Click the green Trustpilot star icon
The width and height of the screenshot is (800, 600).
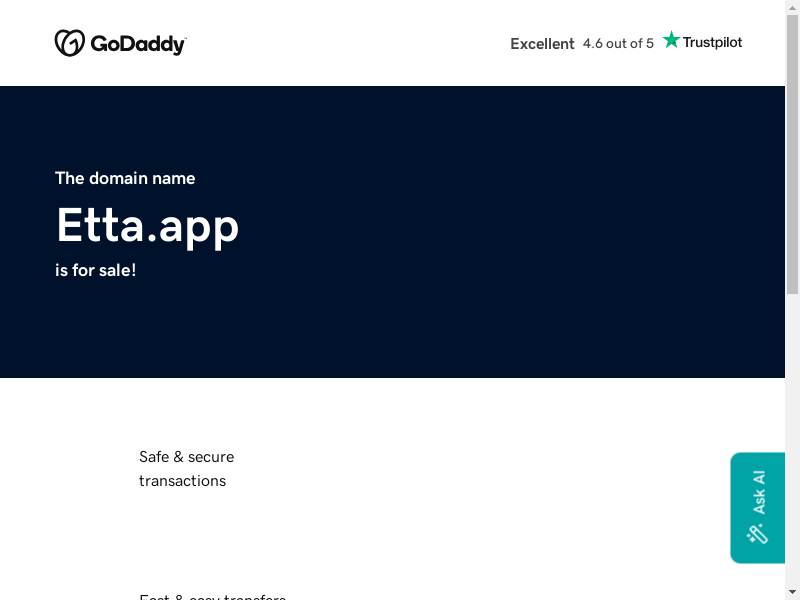[x=671, y=41]
